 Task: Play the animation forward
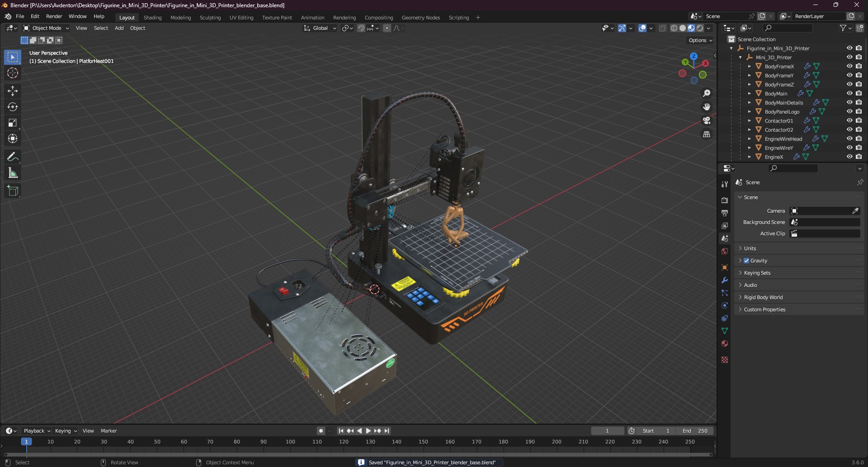point(368,431)
